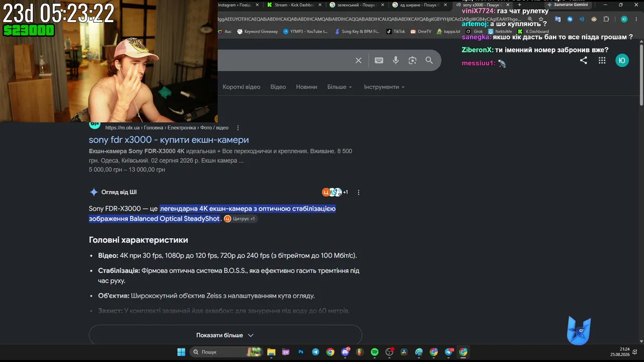Viewport: 644px width, 362px height.
Task: Open the Google apps grid
Action: pos(602,60)
